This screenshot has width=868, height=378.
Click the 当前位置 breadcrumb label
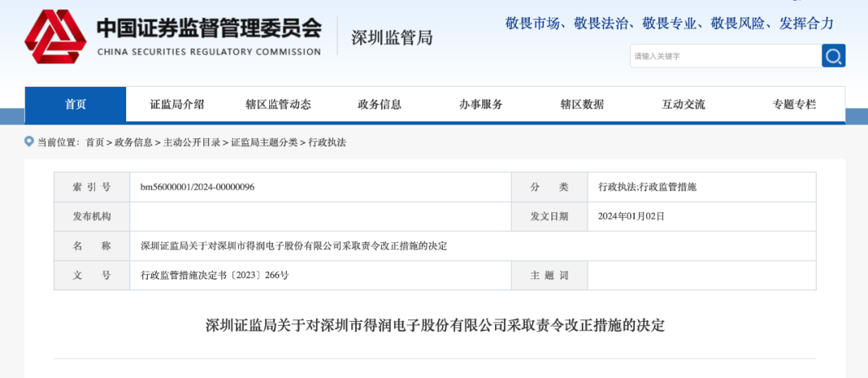[58, 142]
